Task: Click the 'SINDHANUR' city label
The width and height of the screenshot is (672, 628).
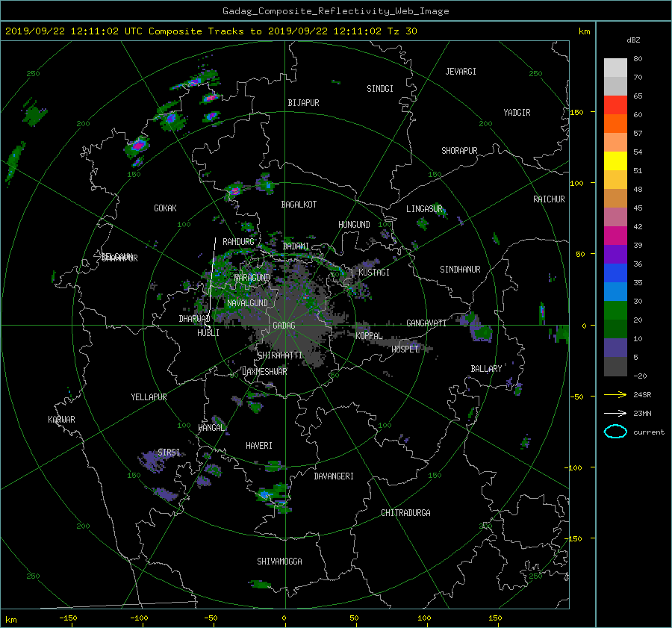Action: [x=460, y=270]
